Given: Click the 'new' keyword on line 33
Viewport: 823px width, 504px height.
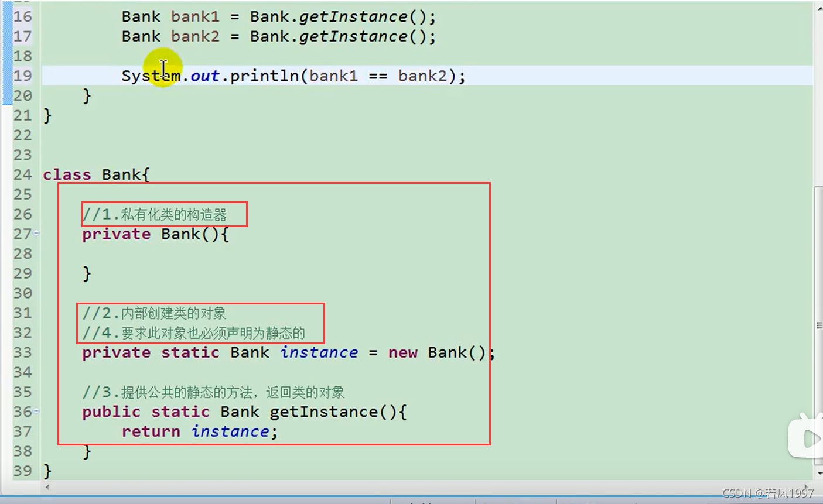Looking at the screenshot, I should pos(403,353).
